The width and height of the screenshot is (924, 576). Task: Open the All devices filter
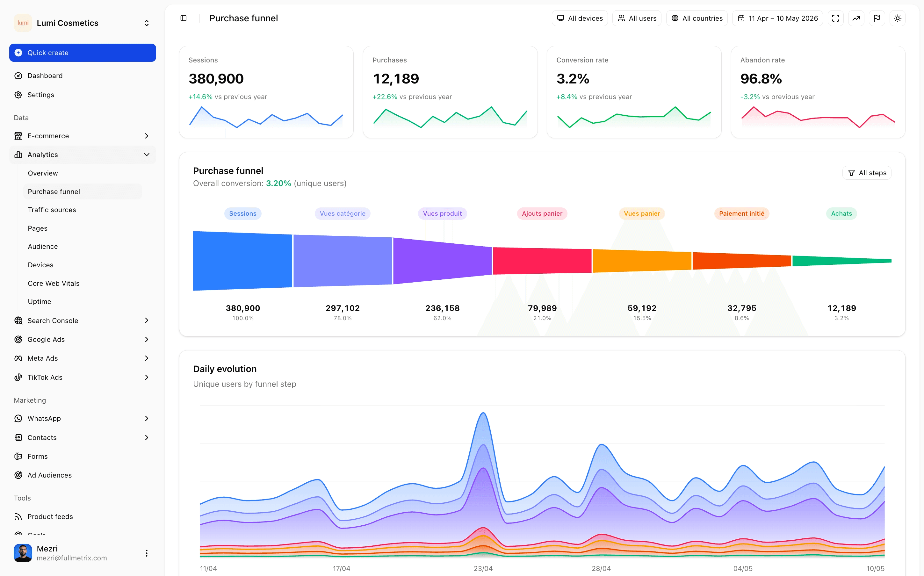coord(580,18)
